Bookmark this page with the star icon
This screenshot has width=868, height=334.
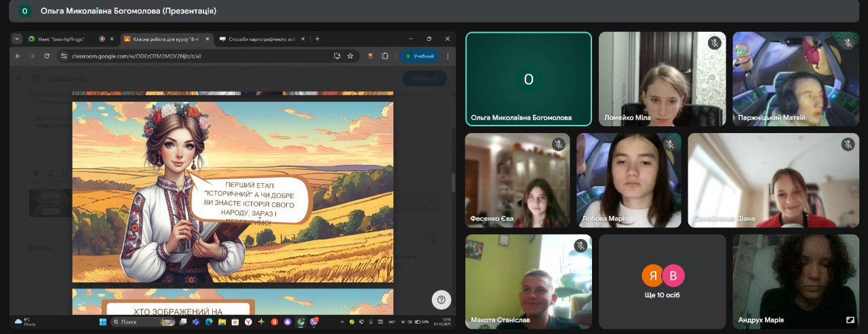pyautogui.click(x=351, y=56)
